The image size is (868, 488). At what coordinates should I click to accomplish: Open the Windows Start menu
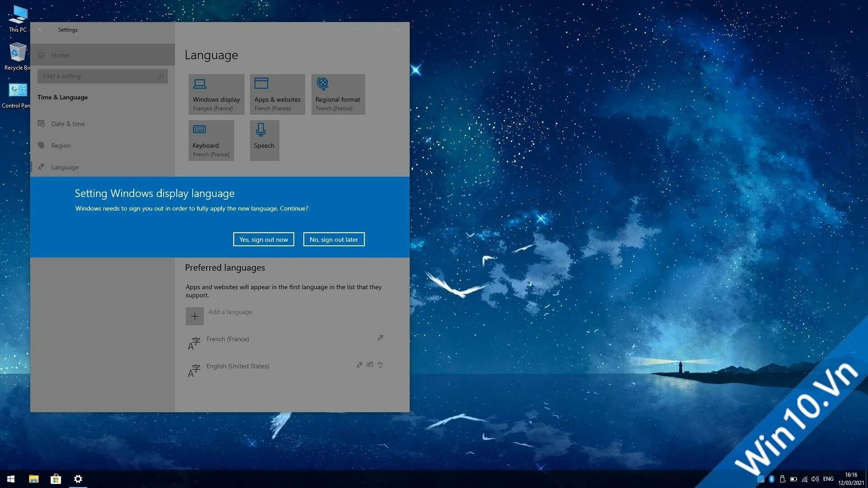point(11,479)
